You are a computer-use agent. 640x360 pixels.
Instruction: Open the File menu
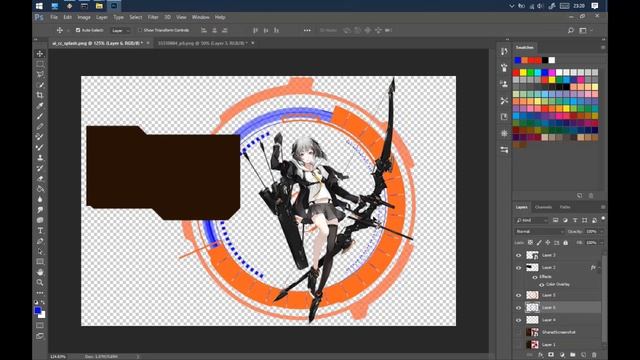click(54, 17)
